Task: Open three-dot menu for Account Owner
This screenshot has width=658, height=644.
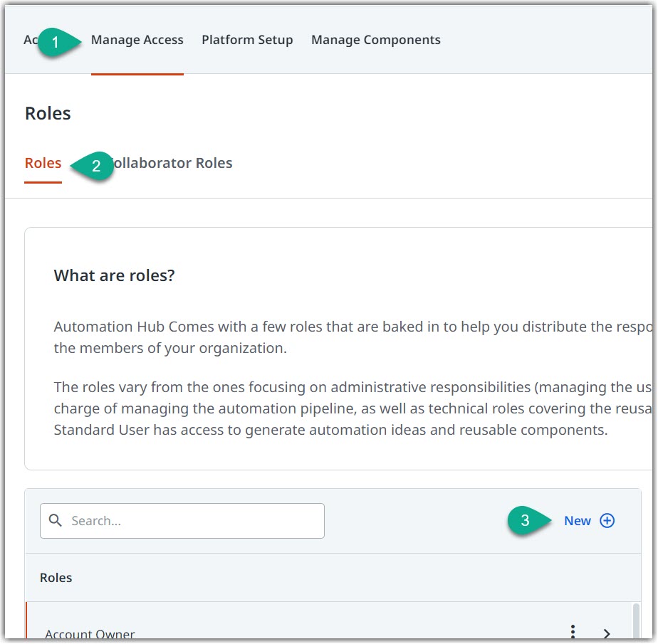Action: 573,631
